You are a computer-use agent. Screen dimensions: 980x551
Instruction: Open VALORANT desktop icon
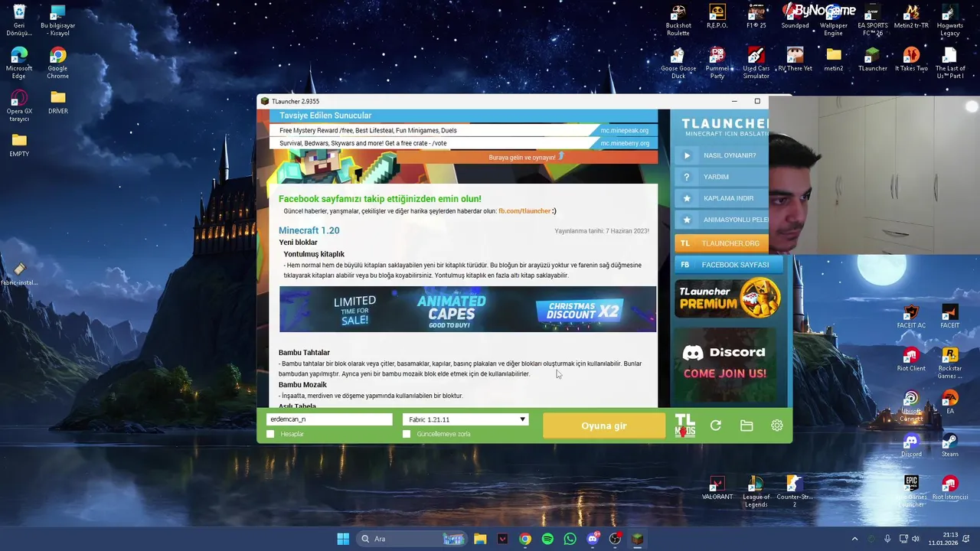click(717, 488)
